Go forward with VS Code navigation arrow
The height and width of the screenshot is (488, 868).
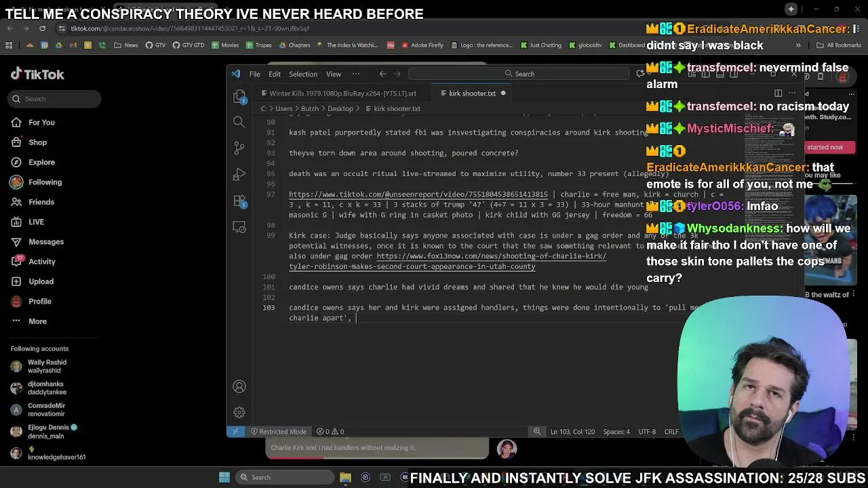coord(397,74)
